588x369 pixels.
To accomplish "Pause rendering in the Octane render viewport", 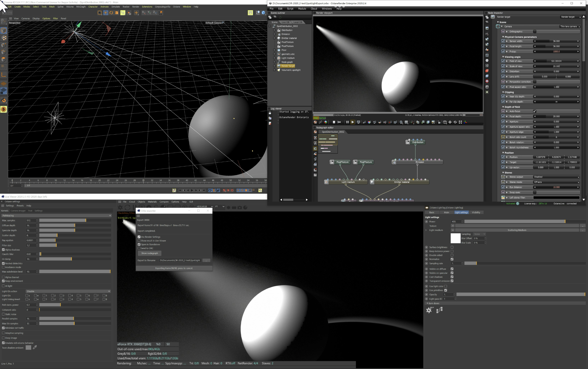I will pos(347,122).
